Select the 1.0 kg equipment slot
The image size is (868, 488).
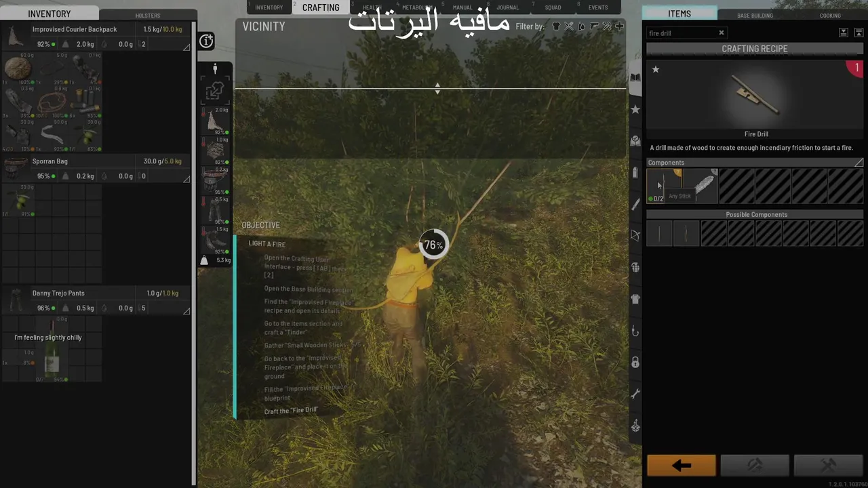(x=216, y=151)
